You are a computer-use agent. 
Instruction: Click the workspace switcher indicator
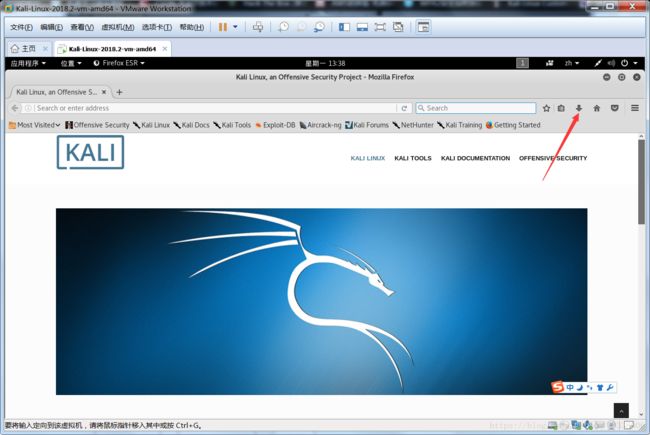pos(522,63)
